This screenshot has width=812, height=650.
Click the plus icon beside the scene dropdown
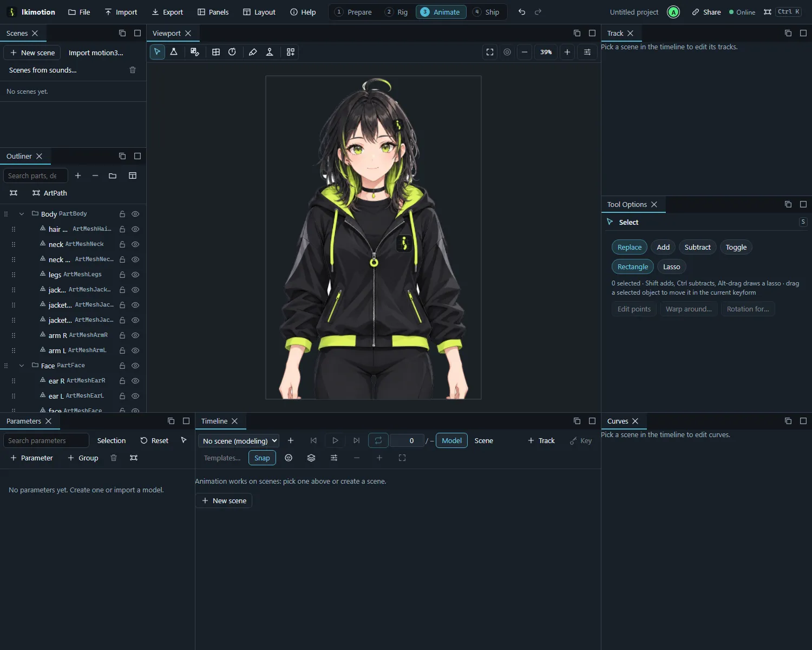(x=291, y=440)
